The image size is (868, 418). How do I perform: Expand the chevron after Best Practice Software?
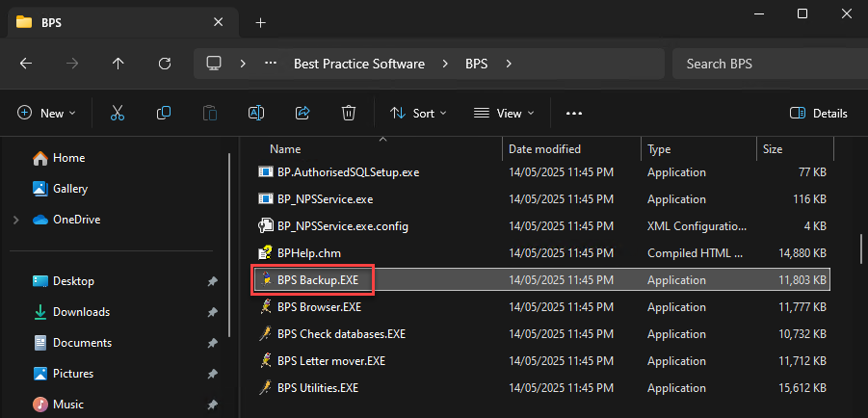(x=445, y=64)
